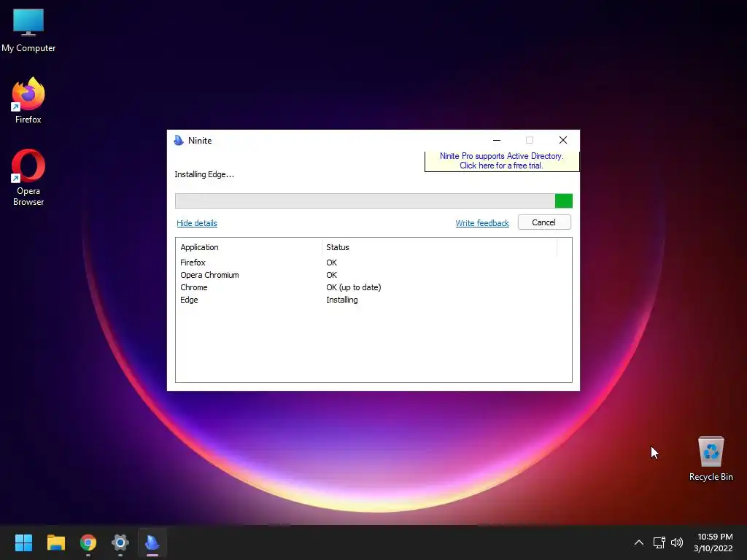Close the Ninite window

[563, 140]
